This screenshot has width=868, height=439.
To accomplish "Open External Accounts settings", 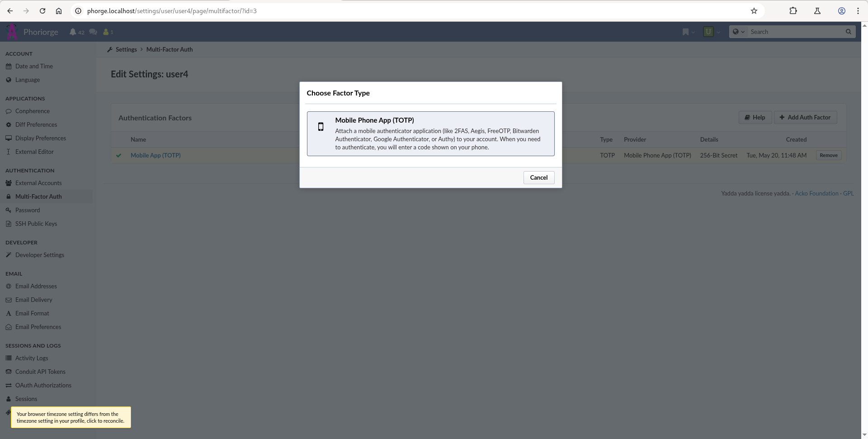I will pyautogui.click(x=38, y=183).
